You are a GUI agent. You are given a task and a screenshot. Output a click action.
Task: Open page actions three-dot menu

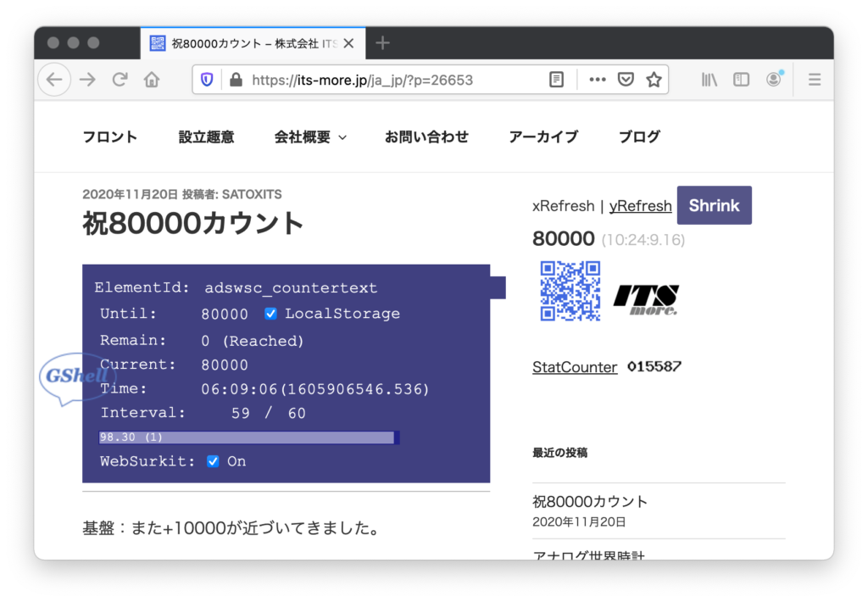(598, 80)
